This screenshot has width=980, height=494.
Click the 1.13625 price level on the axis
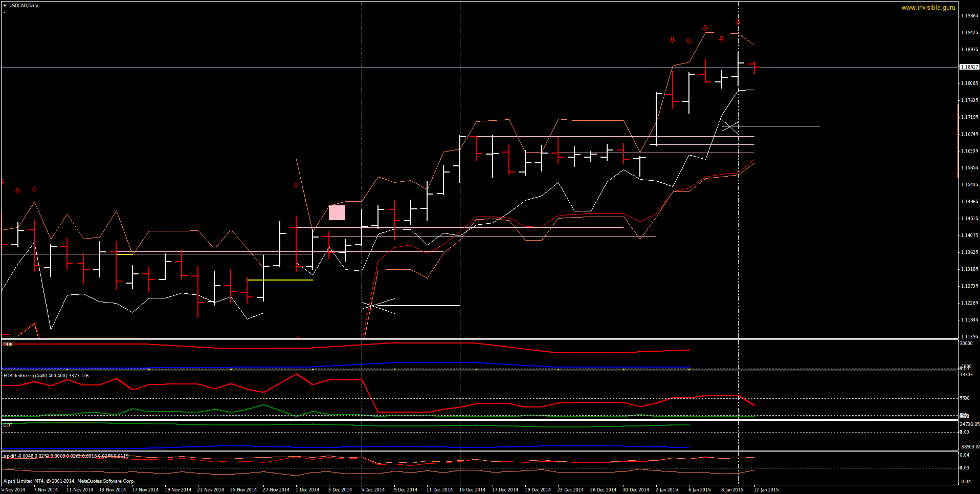969,252
